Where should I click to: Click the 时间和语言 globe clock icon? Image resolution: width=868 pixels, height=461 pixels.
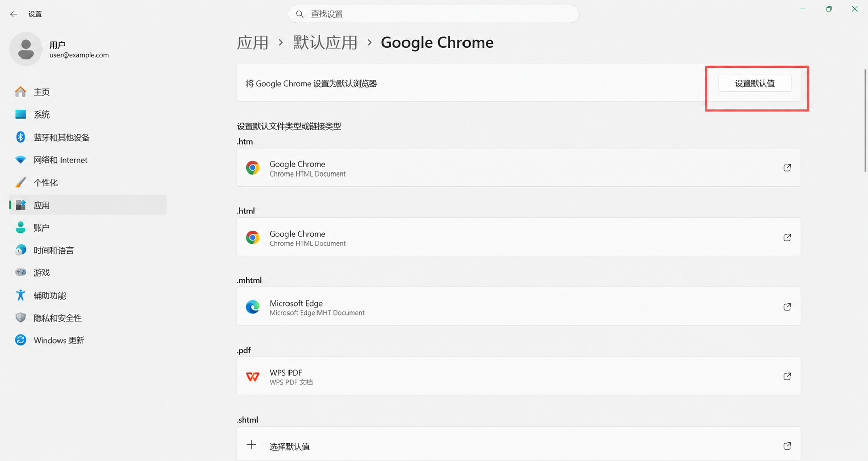point(21,250)
